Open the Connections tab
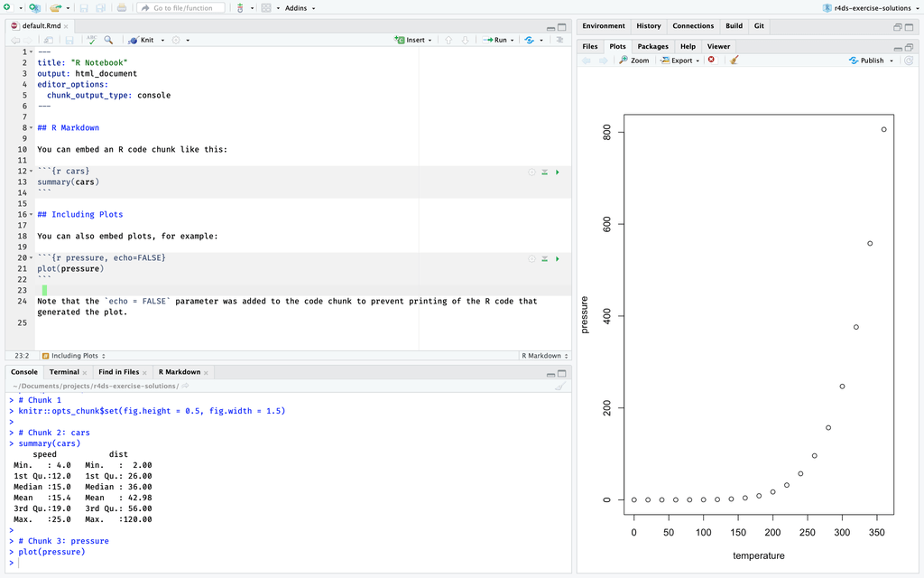Image resolution: width=924 pixels, height=578 pixels. point(693,26)
